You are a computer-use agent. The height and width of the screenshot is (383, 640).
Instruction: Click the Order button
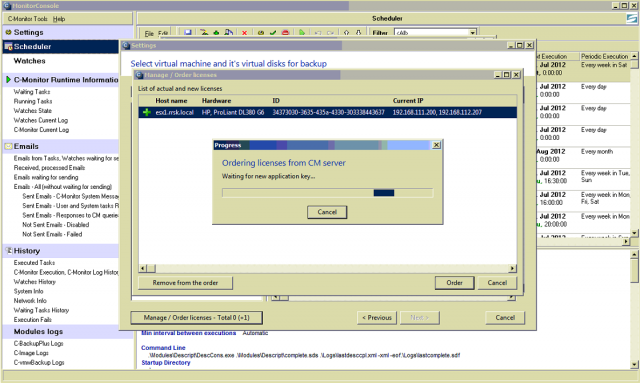point(454,283)
